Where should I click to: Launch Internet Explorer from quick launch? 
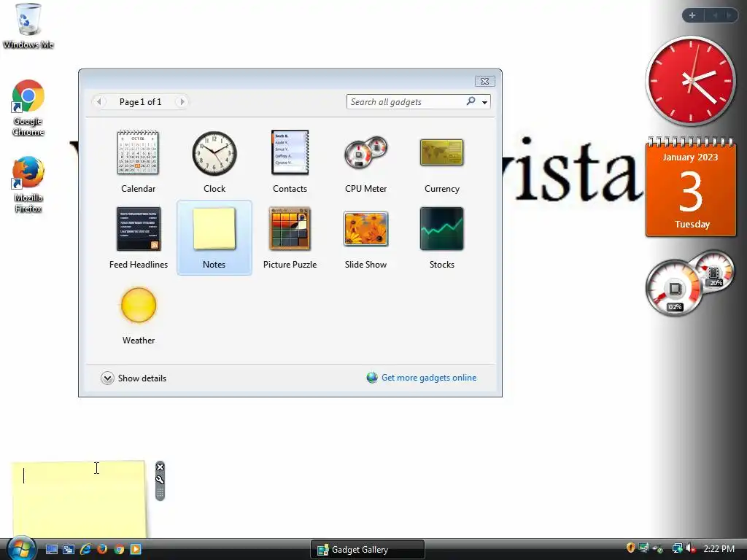point(86,550)
